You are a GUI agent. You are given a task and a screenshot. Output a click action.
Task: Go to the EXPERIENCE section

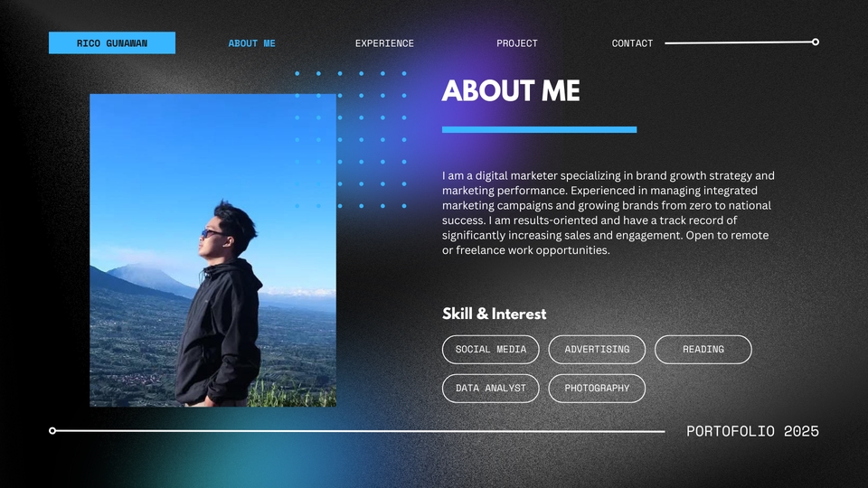(x=384, y=43)
